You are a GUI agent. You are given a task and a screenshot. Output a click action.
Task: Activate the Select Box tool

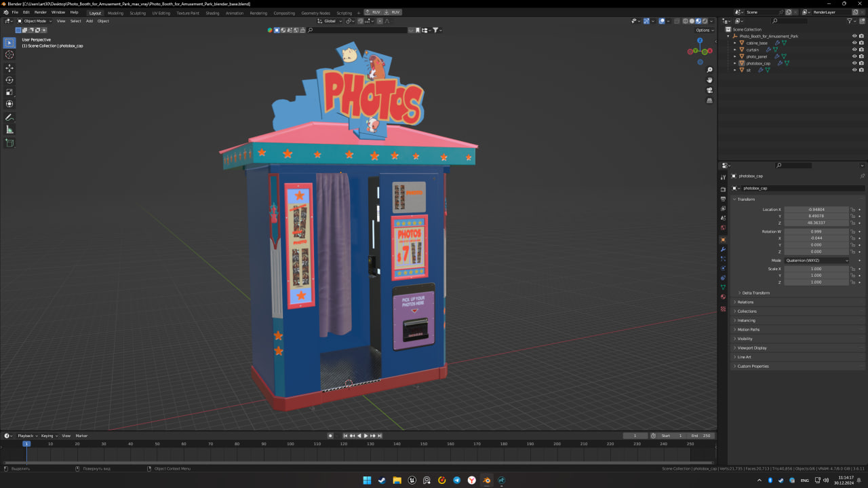pos(9,43)
